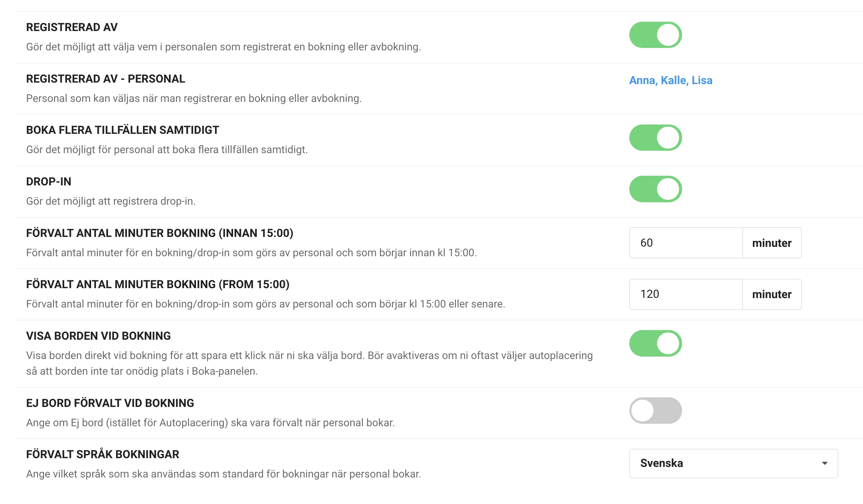Toggle the Drop-in switch off
This screenshot has height=504, width=863.
coord(655,189)
